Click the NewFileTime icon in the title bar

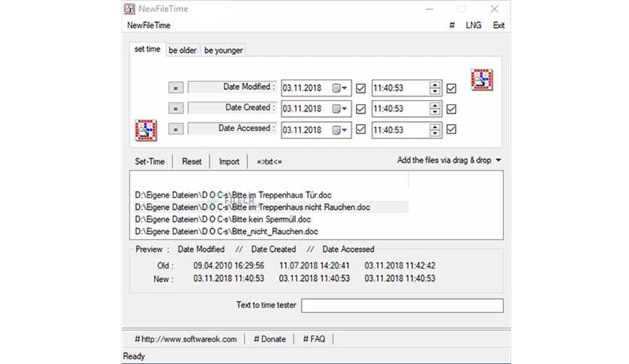[x=129, y=9]
